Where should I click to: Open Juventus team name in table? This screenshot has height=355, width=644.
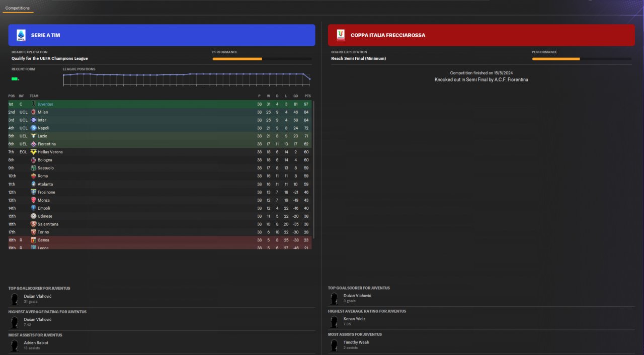45,104
